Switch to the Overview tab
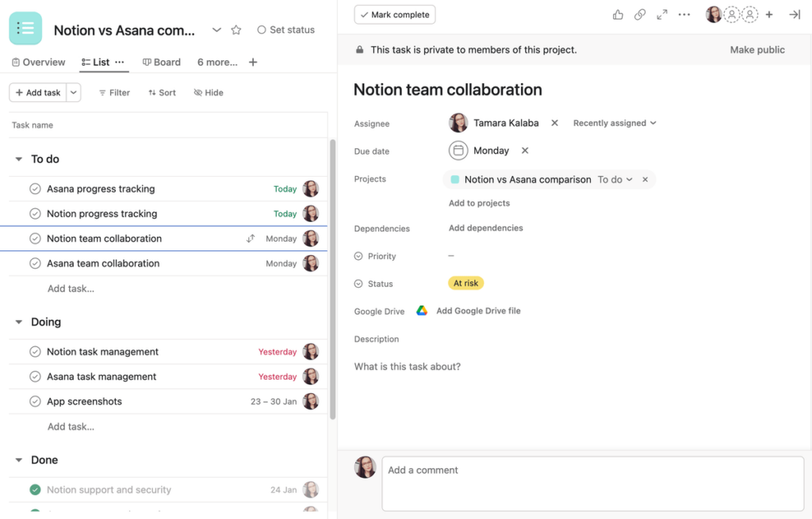Screen dimensions: 812x519 [37, 61]
